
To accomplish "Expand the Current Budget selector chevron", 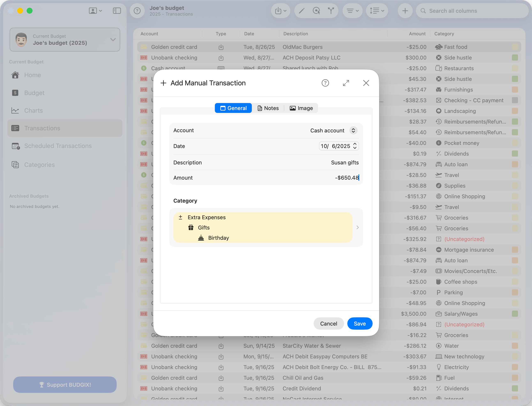I will click(x=113, y=40).
